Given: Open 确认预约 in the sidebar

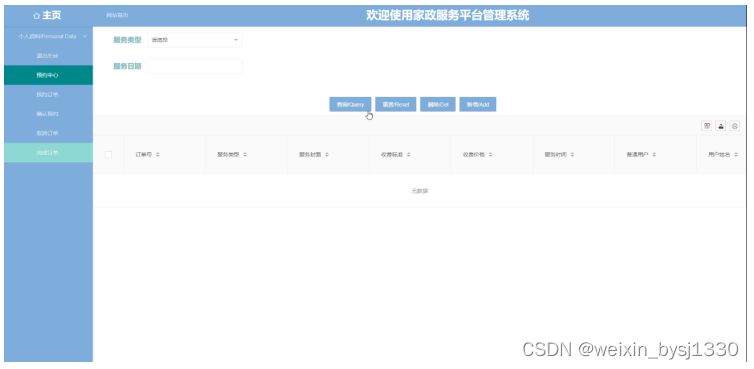Looking at the screenshot, I should click(x=48, y=114).
